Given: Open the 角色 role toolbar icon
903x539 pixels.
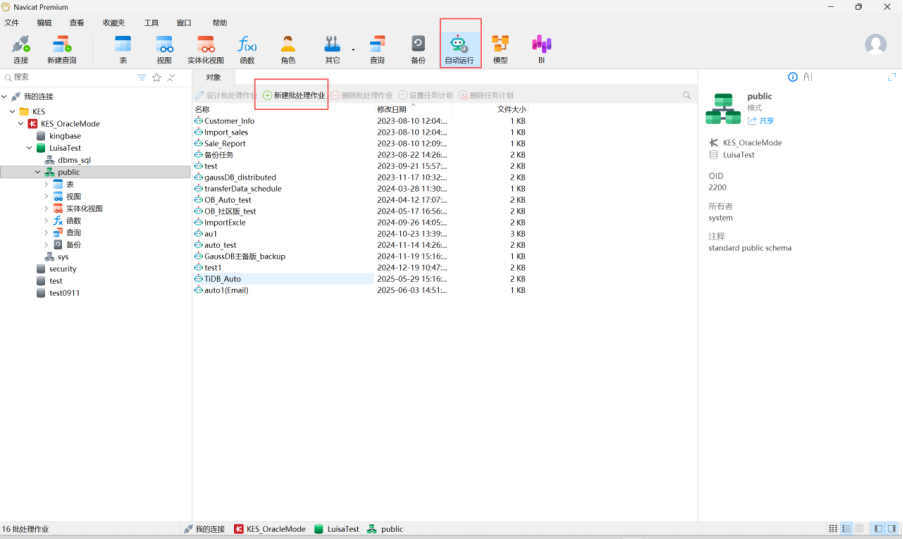Looking at the screenshot, I should tap(288, 47).
